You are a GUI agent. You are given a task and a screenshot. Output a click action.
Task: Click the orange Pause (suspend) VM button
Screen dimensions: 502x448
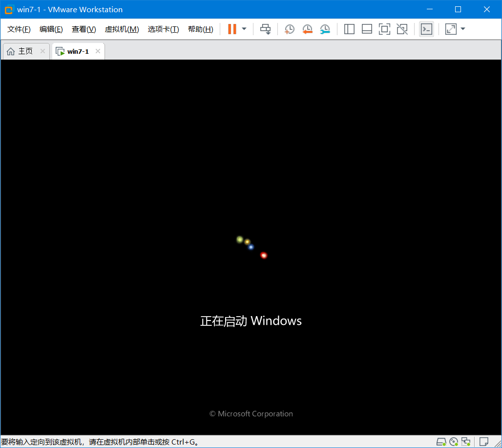(232, 29)
